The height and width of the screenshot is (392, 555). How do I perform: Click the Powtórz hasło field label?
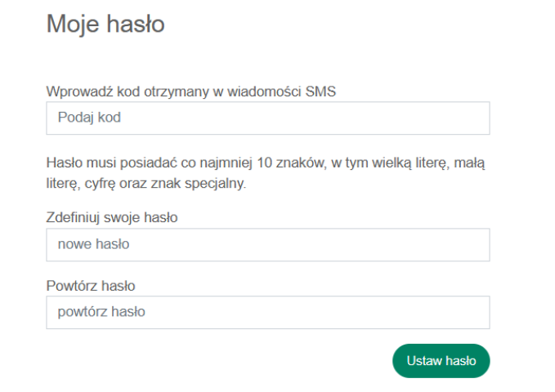pos(91,286)
